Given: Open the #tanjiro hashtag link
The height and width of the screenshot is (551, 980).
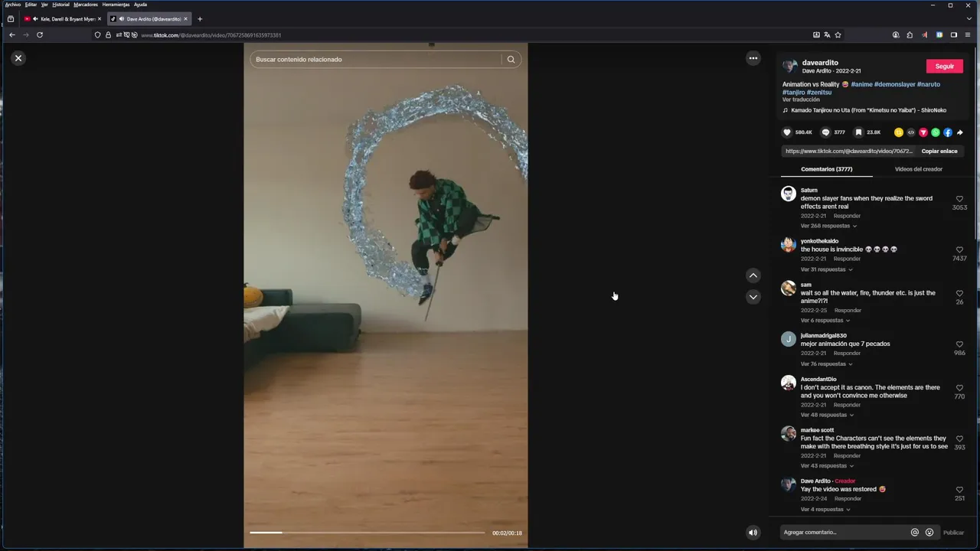Looking at the screenshot, I should click(x=794, y=93).
